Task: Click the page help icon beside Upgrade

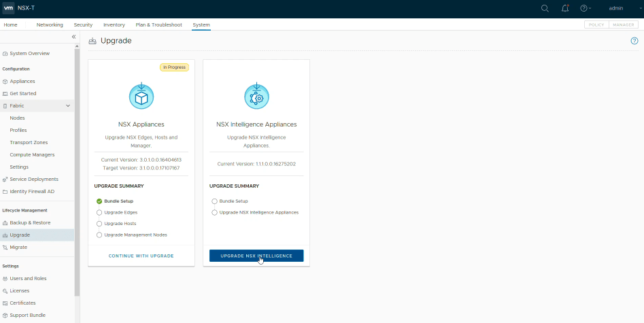Action: coord(634,41)
